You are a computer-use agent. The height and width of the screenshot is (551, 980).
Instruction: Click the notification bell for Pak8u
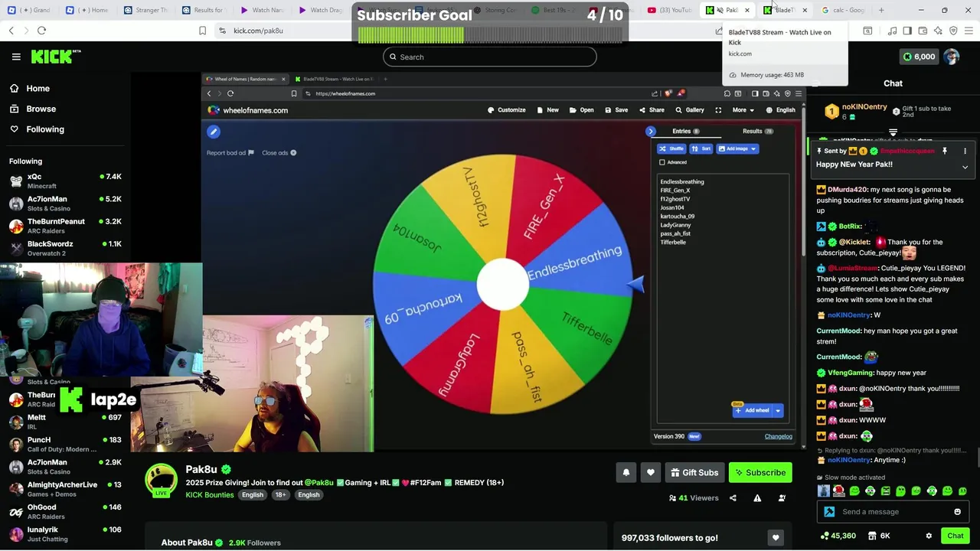(x=626, y=472)
